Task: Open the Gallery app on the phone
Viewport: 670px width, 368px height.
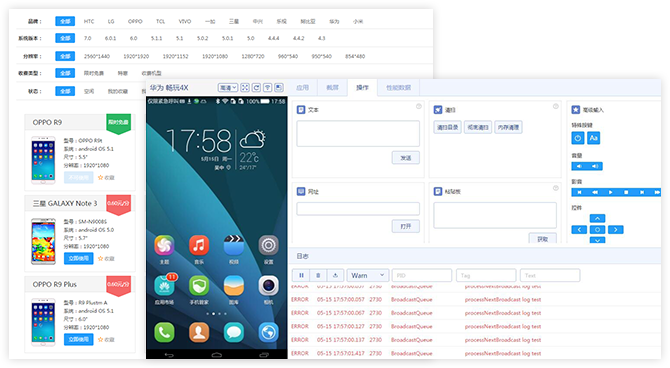Action: click(x=234, y=286)
